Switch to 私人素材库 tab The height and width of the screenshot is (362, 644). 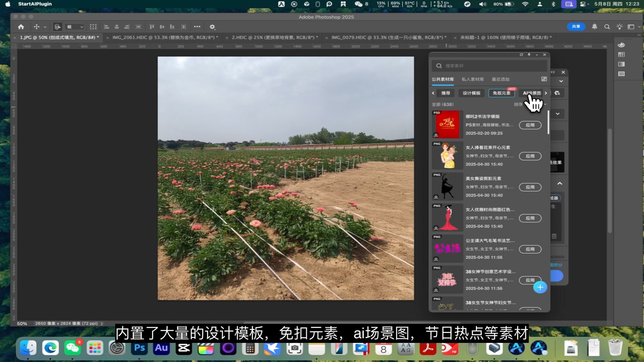[x=473, y=79]
